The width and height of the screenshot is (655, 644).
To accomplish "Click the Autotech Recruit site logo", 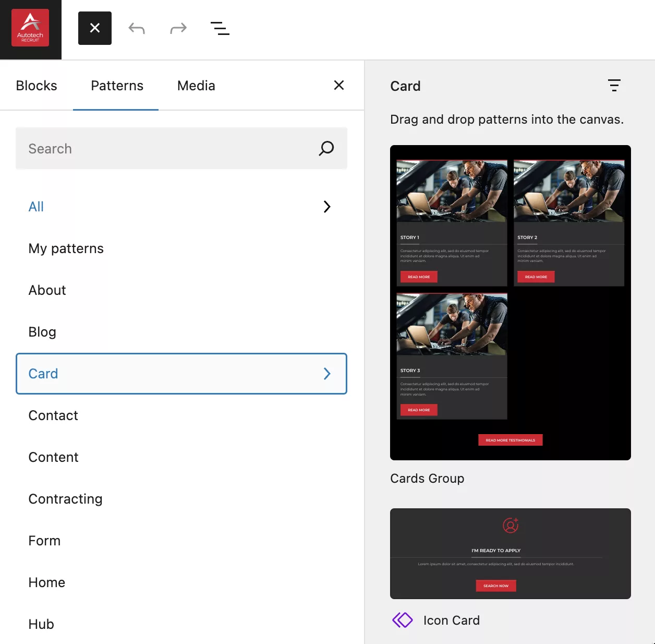I will 30,28.
